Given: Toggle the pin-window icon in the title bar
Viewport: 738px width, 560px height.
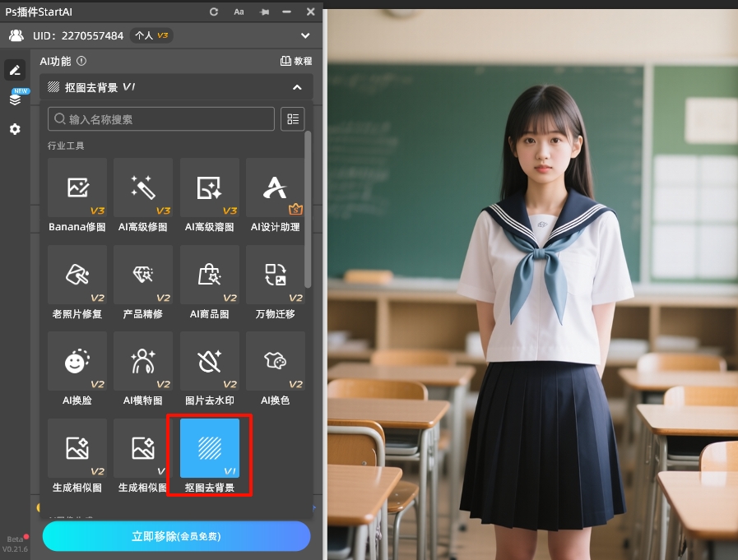Looking at the screenshot, I should [262, 12].
